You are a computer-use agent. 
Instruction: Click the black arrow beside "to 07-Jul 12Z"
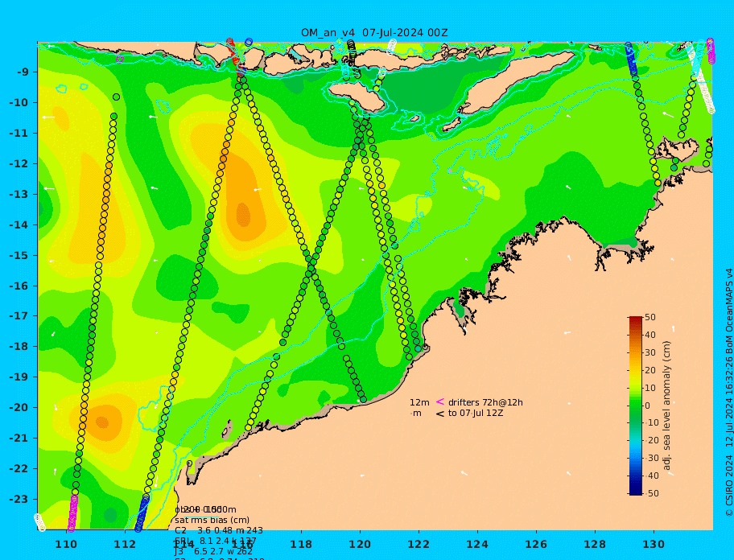click(440, 414)
